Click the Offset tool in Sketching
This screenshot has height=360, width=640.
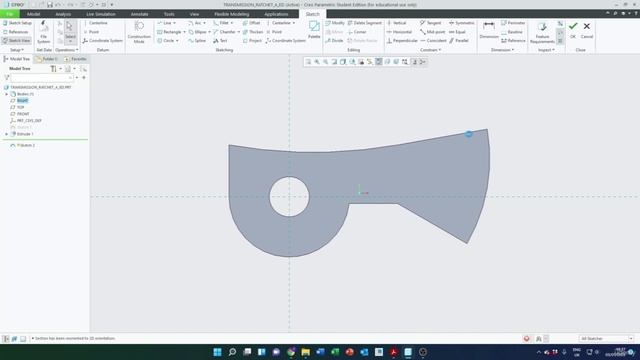coord(251,23)
